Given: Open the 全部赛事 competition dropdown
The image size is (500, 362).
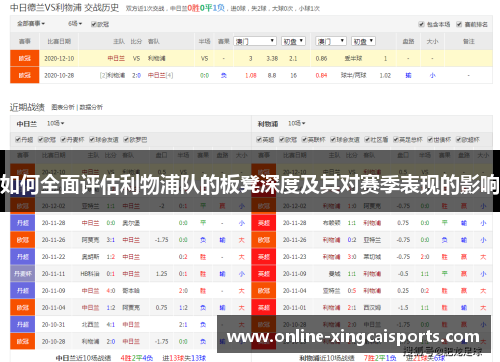Looking at the screenshot, I should coord(31,24).
